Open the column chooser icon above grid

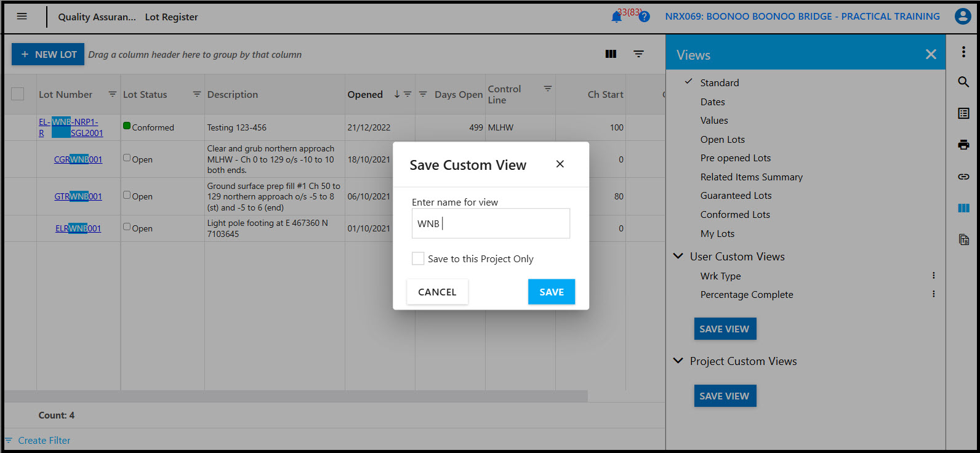pyautogui.click(x=611, y=54)
